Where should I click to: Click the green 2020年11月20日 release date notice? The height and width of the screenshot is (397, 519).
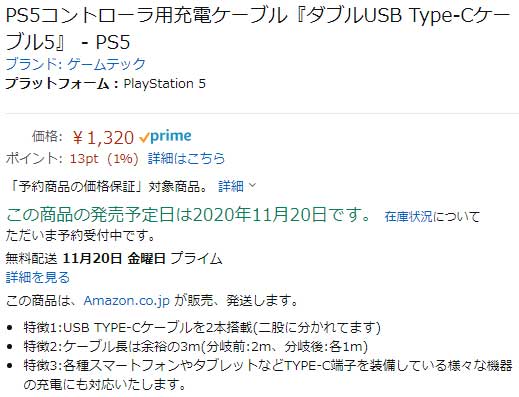pos(188,215)
